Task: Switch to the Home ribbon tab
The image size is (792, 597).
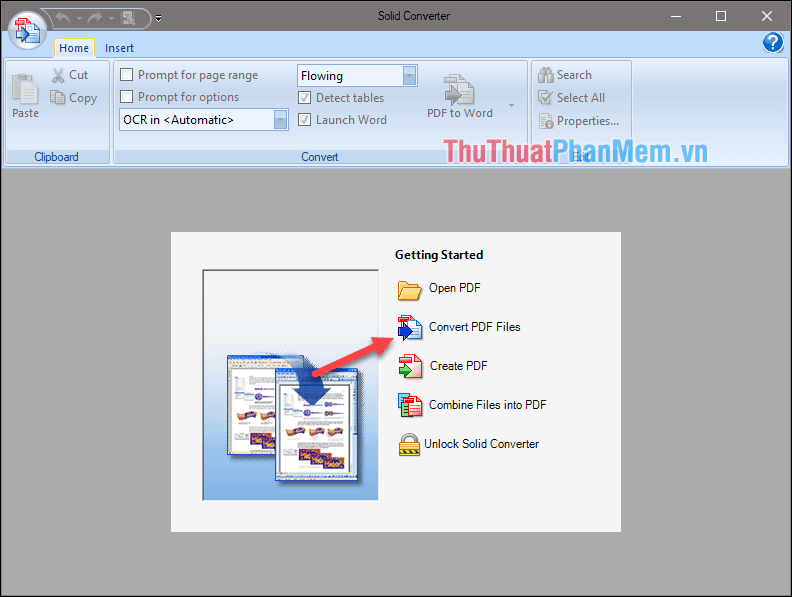Action: (x=74, y=48)
